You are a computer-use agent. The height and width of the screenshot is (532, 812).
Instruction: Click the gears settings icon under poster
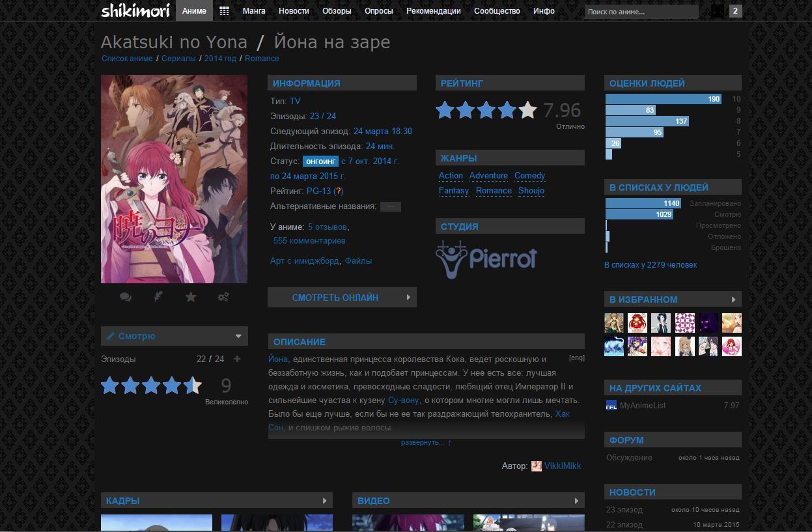223,297
